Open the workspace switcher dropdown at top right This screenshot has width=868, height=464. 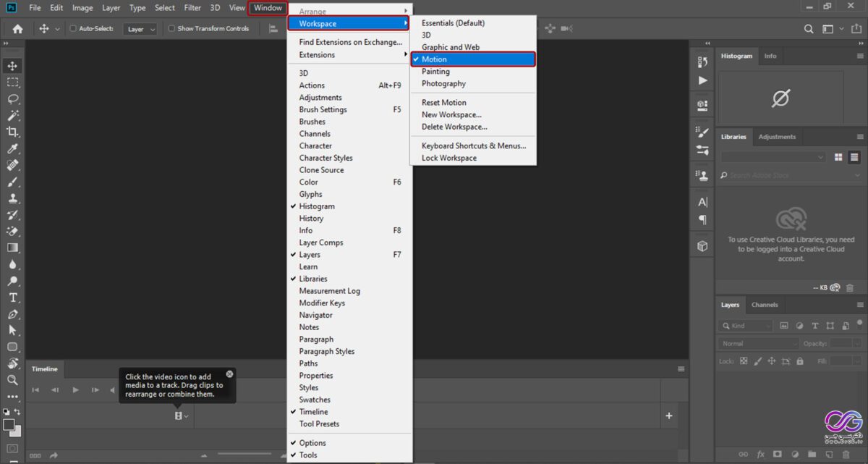832,29
